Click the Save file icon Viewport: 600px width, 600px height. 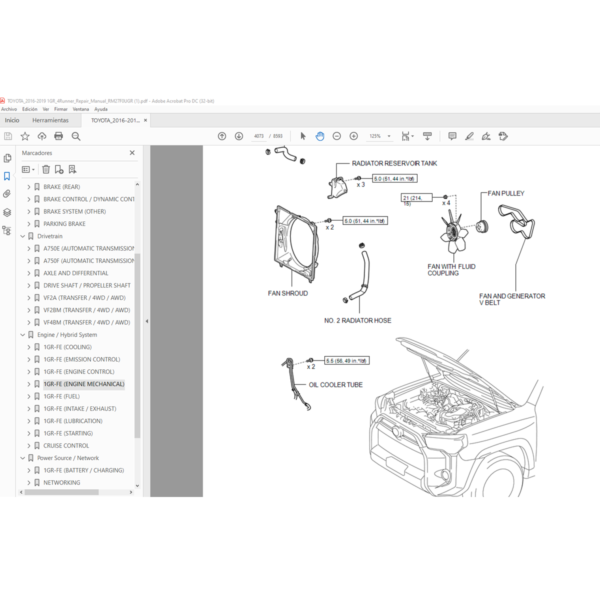(x=8, y=136)
